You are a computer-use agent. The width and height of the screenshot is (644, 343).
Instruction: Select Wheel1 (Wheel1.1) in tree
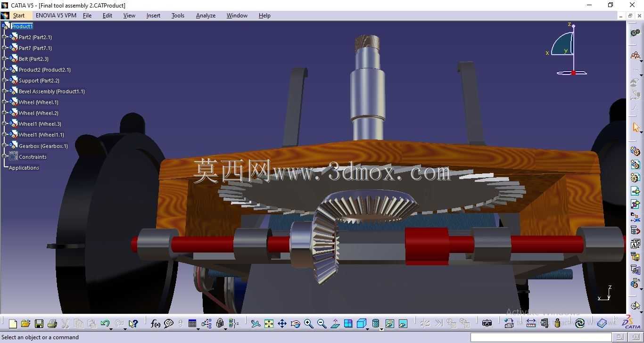pyautogui.click(x=41, y=135)
